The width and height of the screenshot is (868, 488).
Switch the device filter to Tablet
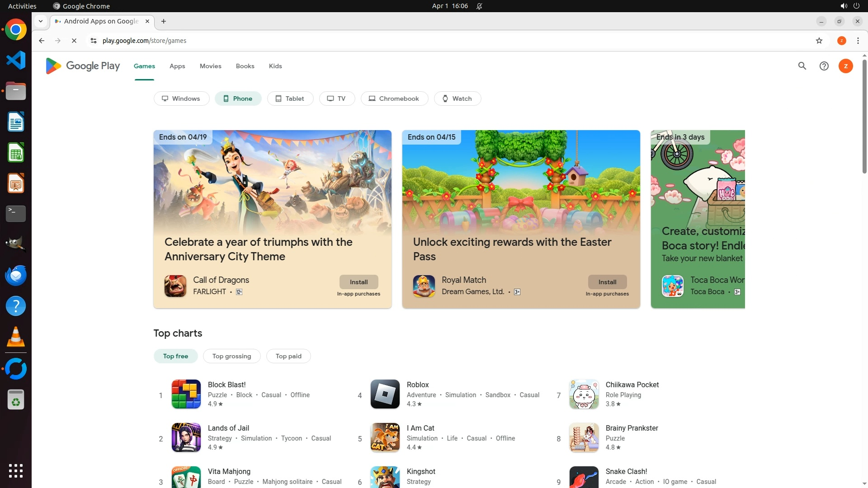pyautogui.click(x=290, y=99)
